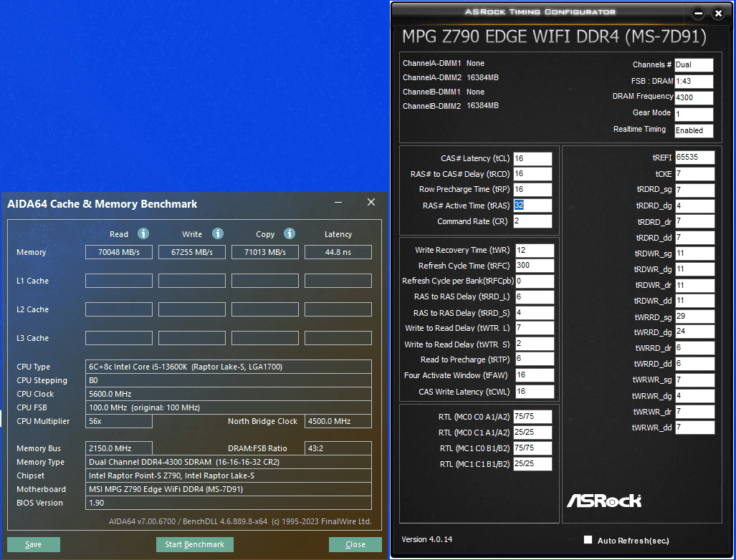The height and width of the screenshot is (560, 736).
Task: Click the BIOS Version value 1.90
Action: [x=229, y=503]
